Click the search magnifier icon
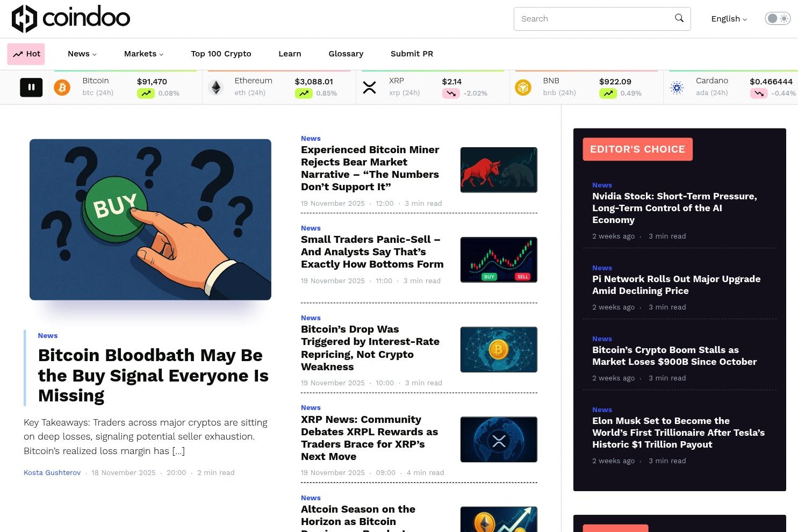This screenshot has width=798, height=532. (x=679, y=18)
